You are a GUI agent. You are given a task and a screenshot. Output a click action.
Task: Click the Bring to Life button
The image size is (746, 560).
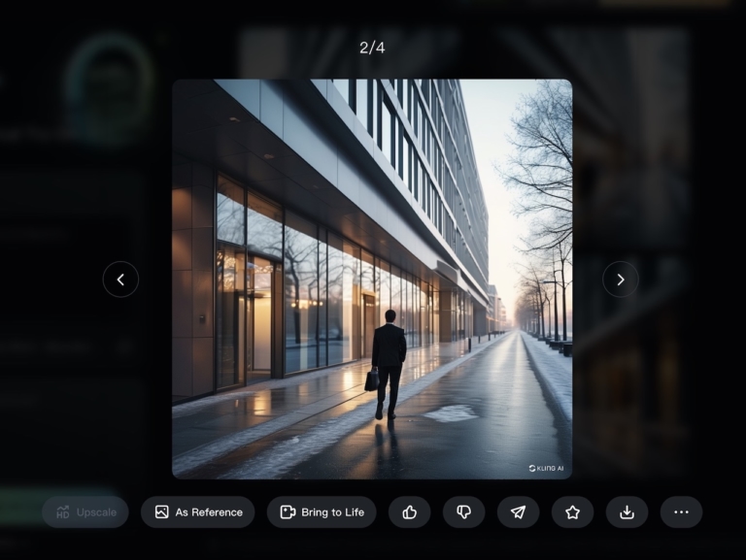pos(322,512)
